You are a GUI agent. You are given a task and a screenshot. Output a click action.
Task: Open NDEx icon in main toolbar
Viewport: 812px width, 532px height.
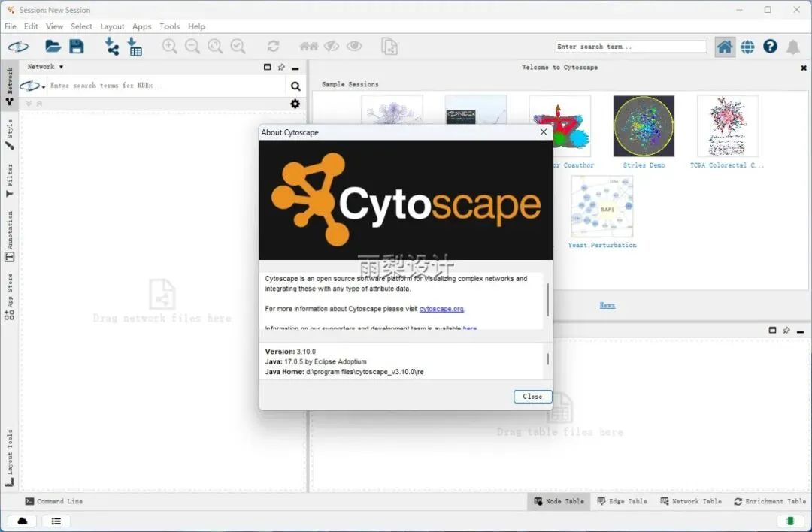coord(18,47)
